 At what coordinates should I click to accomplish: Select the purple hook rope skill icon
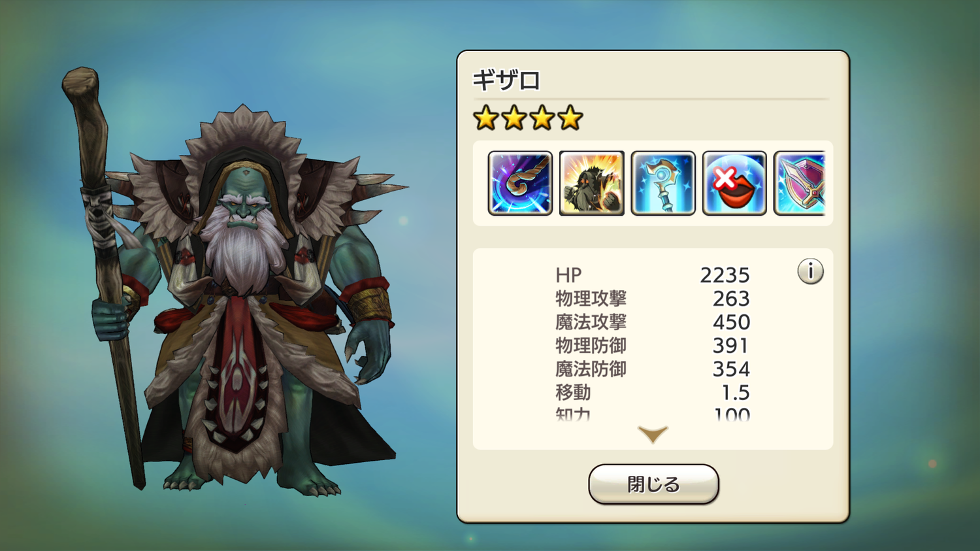tap(520, 183)
